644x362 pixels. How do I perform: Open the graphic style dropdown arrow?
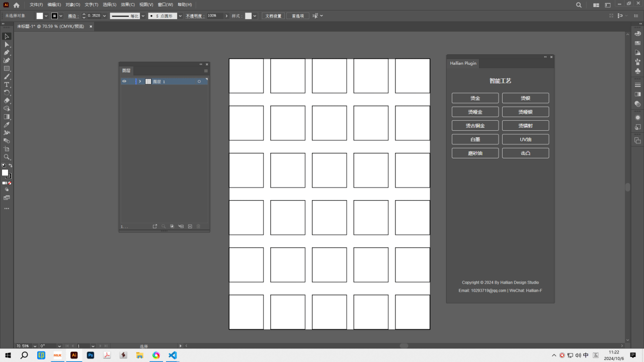coord(255,16)
